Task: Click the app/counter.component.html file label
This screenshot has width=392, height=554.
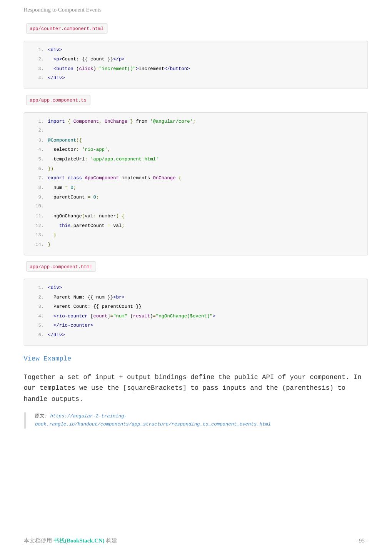Action: pyautogui.click(x=67, y=28)
